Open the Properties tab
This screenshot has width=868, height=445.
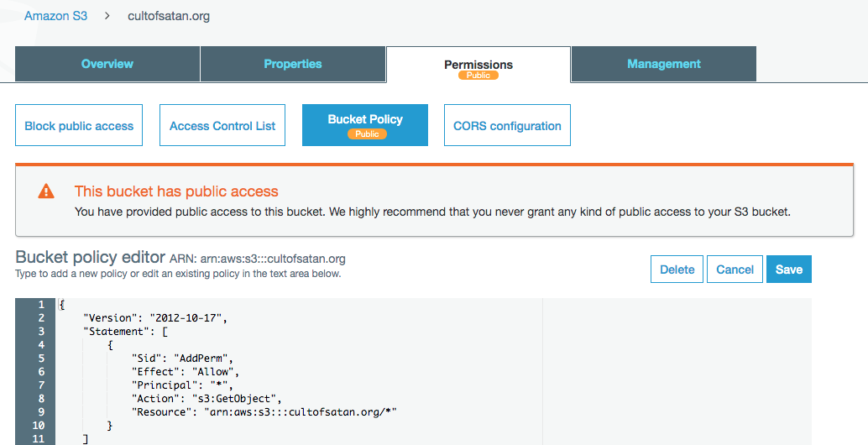[293, 64]
